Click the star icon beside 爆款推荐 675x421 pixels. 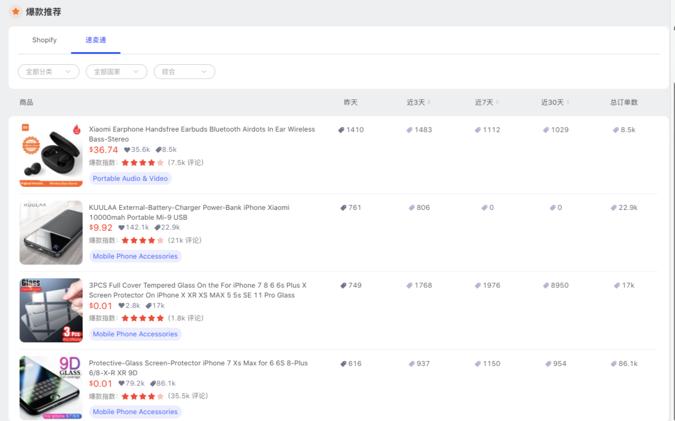tap(15, 12)
